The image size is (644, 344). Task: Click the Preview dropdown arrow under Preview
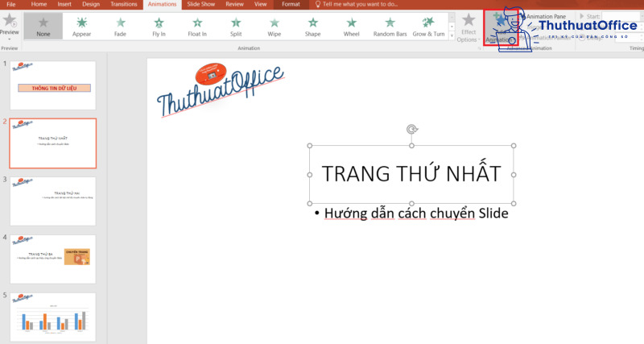(9, 39)
